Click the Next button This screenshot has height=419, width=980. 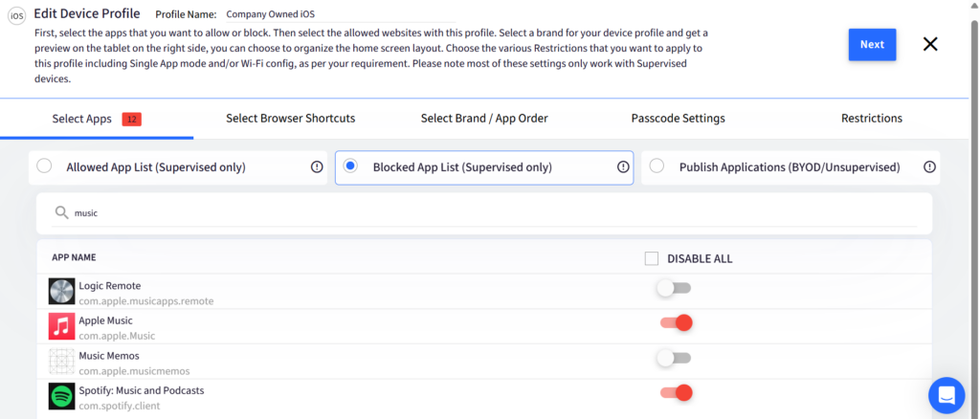pyautogui.click(x=872, y=45)
